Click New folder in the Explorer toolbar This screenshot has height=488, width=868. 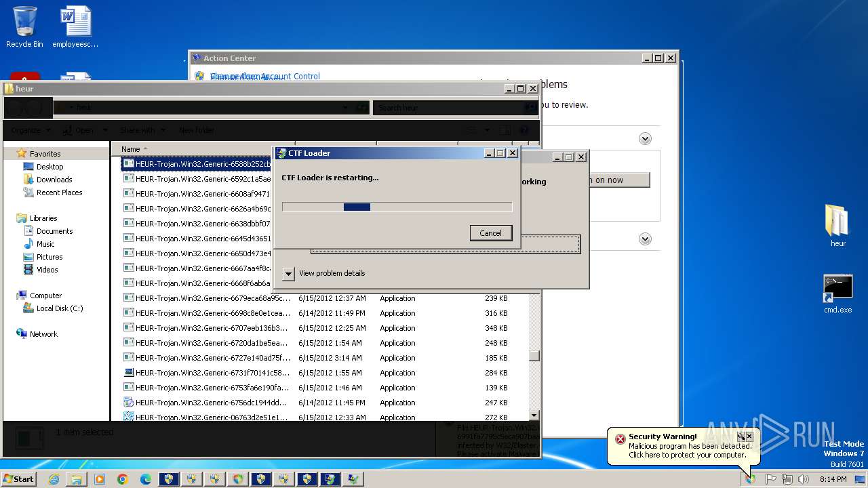coord(197,130)
